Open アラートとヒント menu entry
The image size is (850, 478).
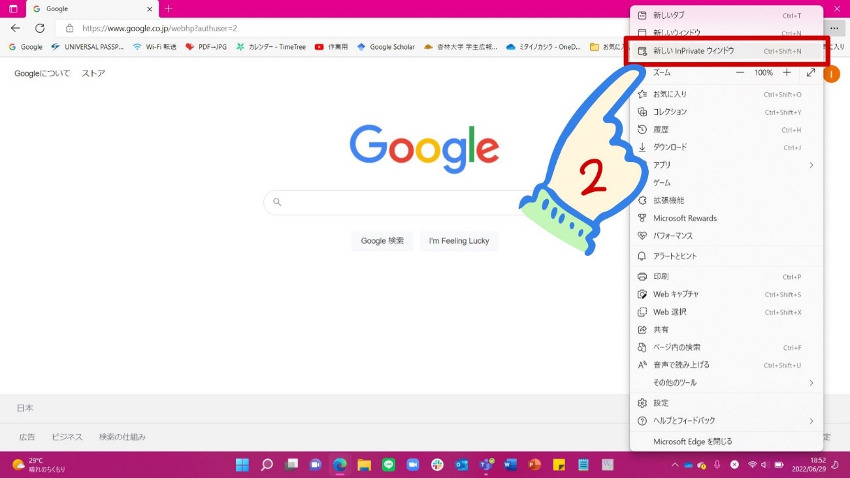pos(726,256)
